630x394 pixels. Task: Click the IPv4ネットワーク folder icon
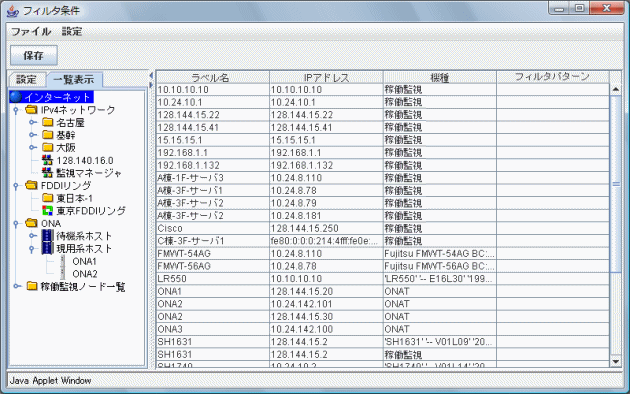click(31, 110)
